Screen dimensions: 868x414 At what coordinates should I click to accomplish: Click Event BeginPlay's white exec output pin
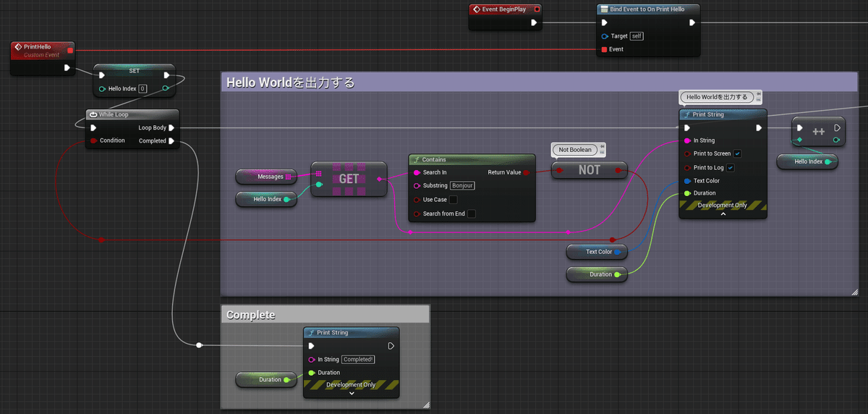tap(533, 23)
